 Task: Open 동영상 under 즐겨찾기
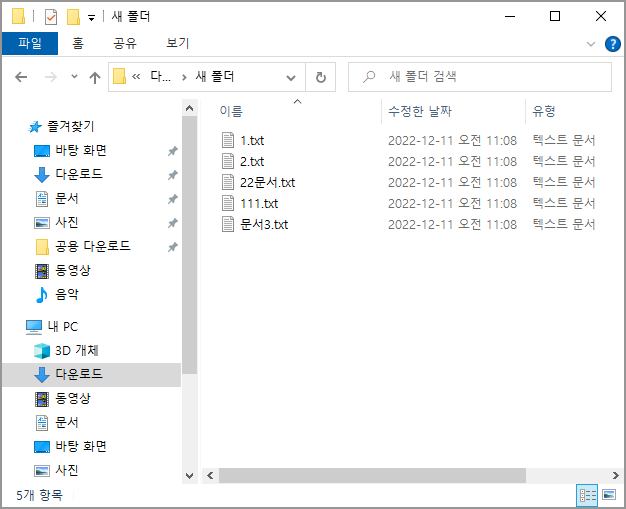click(x=73, y=271)
